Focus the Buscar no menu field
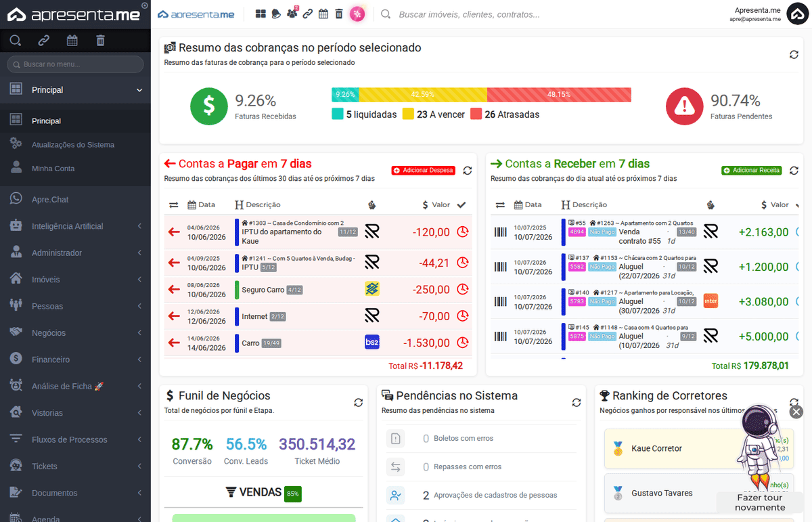Image resolution: width=812 pixels, height=522 pixels. point(75,64)
